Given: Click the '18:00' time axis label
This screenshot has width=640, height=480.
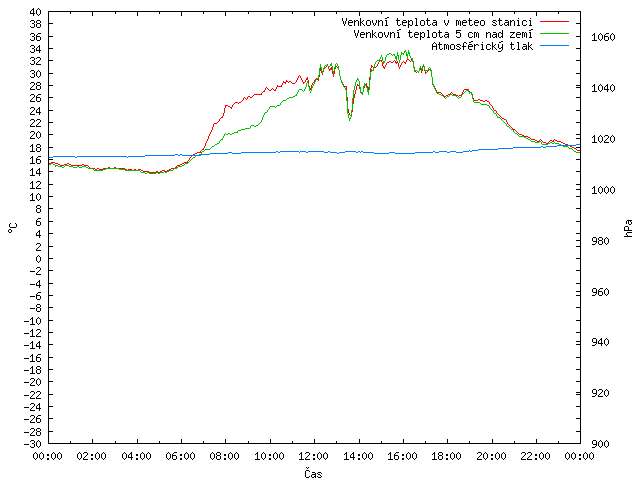Looking at the screenshot, I should 447,456.
